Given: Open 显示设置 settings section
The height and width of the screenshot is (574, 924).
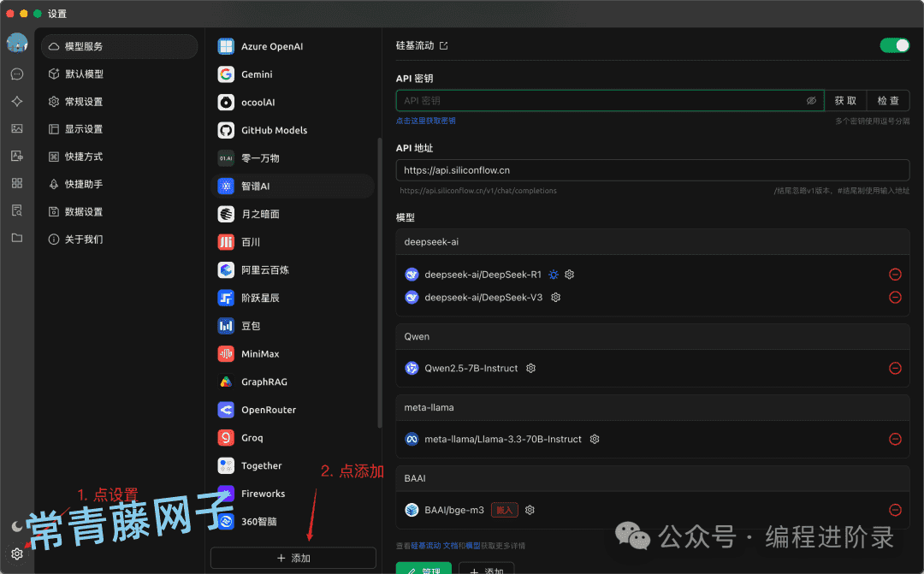Looking at the screenshot, I should pyautogui.click(x=120, y=129).
